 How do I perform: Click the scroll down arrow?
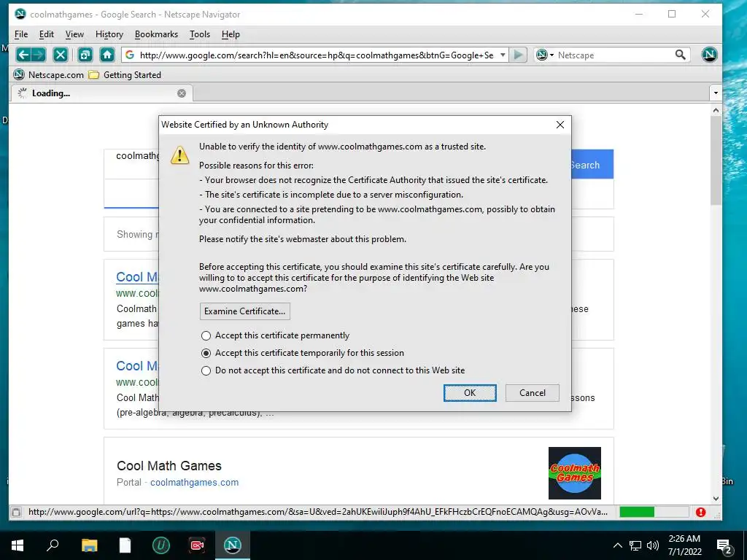tap(716, 499)
